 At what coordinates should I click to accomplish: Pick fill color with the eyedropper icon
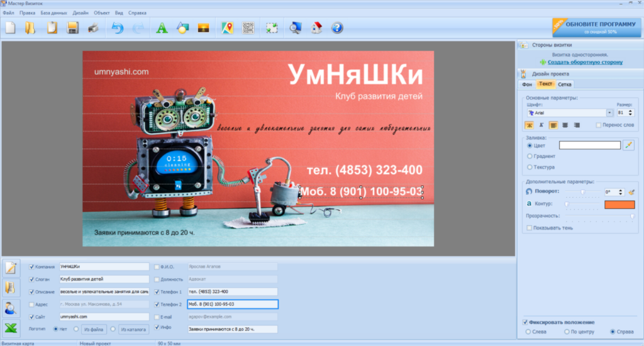(x=628, y=145)
